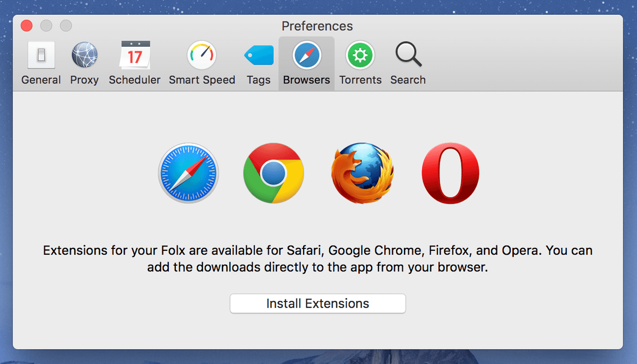Open the Torrents preferences tab
Screen dimensions: 637x364
(x=360, y=64)
